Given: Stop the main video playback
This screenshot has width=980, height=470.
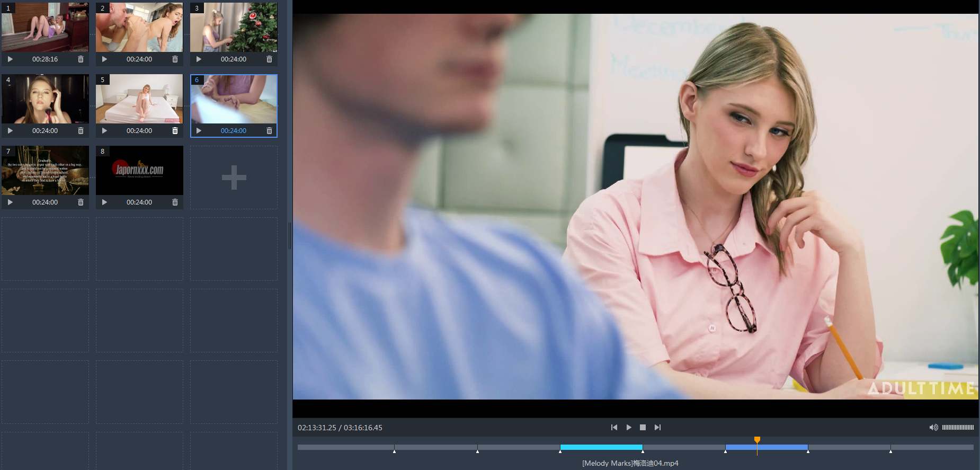Looking at the screenshot, I should tap(643, 427).
